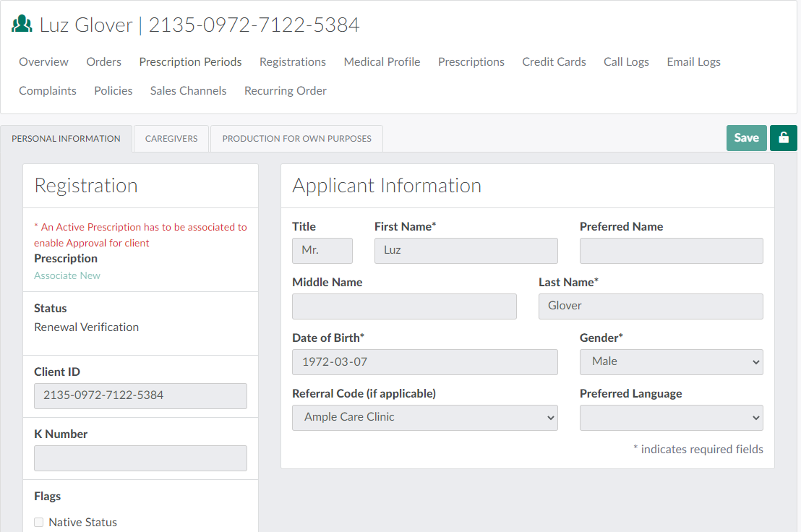
Task: Select the Personal Information tab
Action: point(67,139)
